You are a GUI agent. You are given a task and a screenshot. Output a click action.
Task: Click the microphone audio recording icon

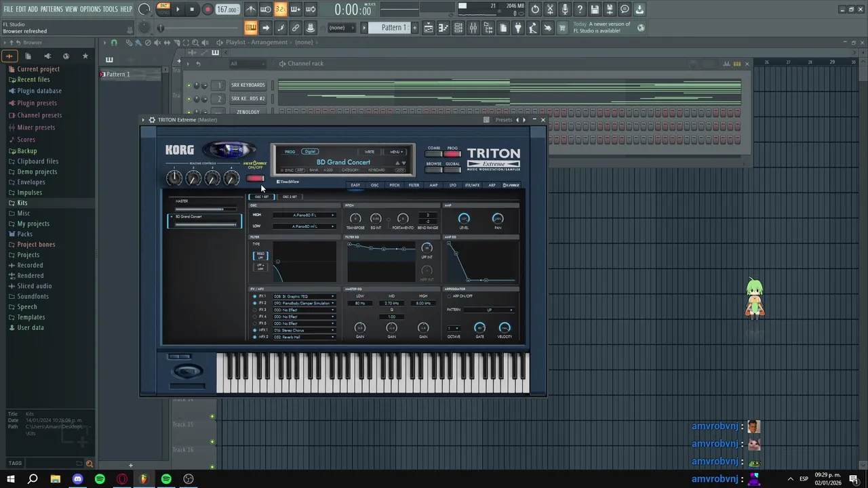click(x=565, y=9)
